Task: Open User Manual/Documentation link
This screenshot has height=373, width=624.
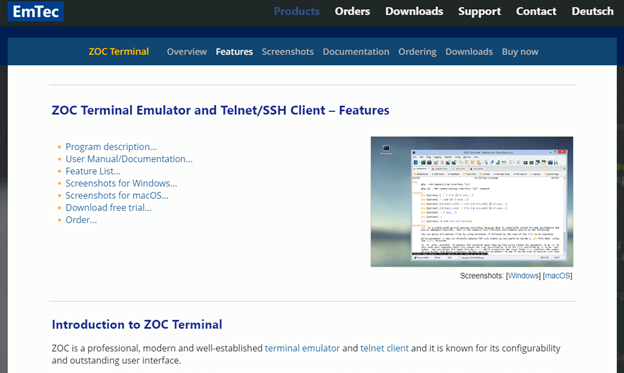Action: [129, 159]
